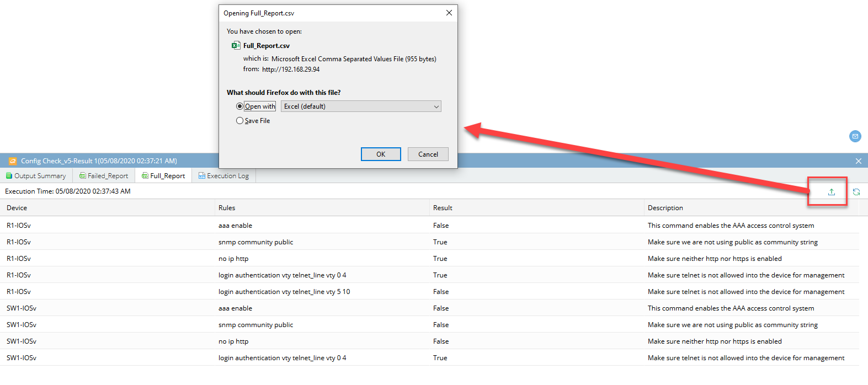Open the Execution Log tab
868x385 pixels.
[x=223, y=176]
